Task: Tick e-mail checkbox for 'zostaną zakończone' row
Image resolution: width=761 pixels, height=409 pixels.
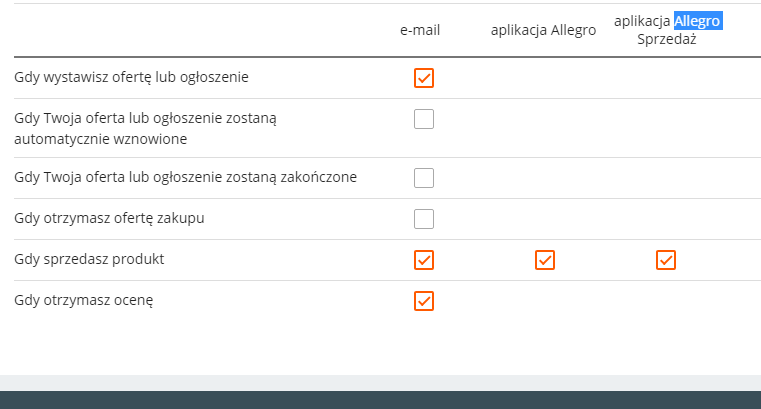Action: point(424,178)
